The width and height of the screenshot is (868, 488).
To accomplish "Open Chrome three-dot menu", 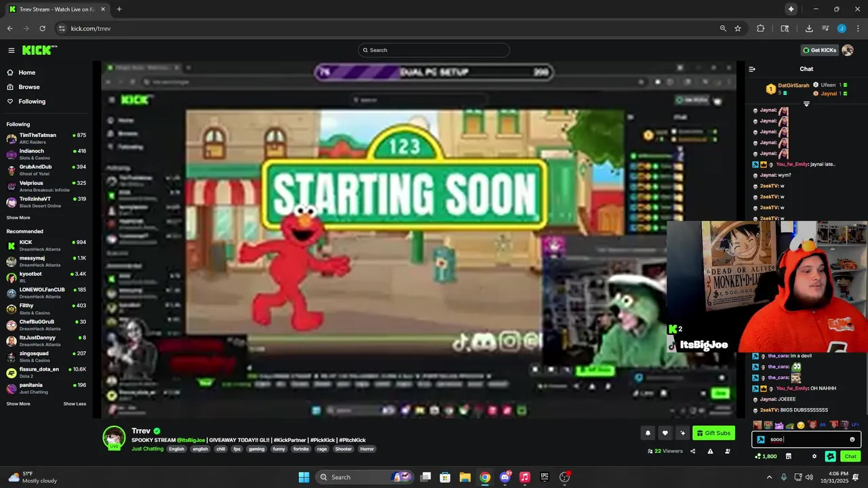I will [857, 28].
